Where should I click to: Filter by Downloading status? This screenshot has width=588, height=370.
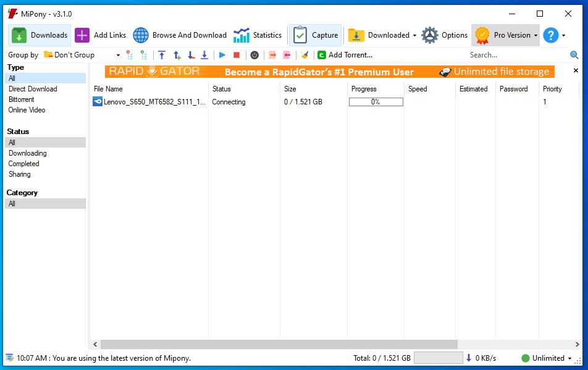click(28, 153)
